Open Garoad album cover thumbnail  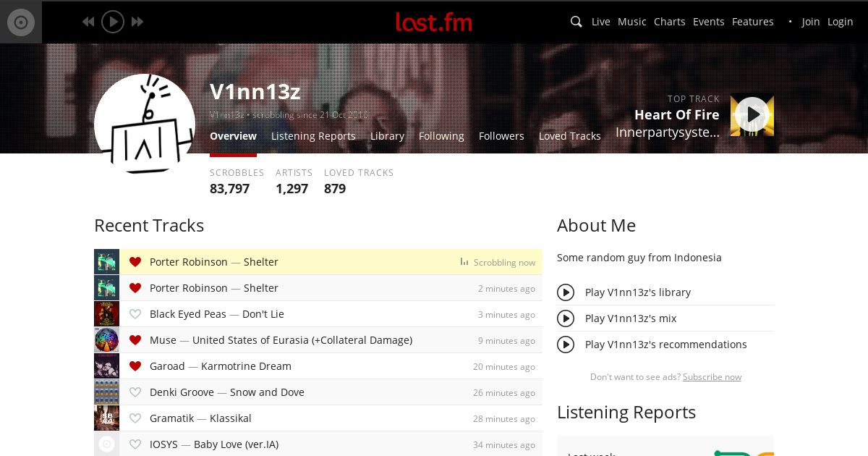(106, 366)
